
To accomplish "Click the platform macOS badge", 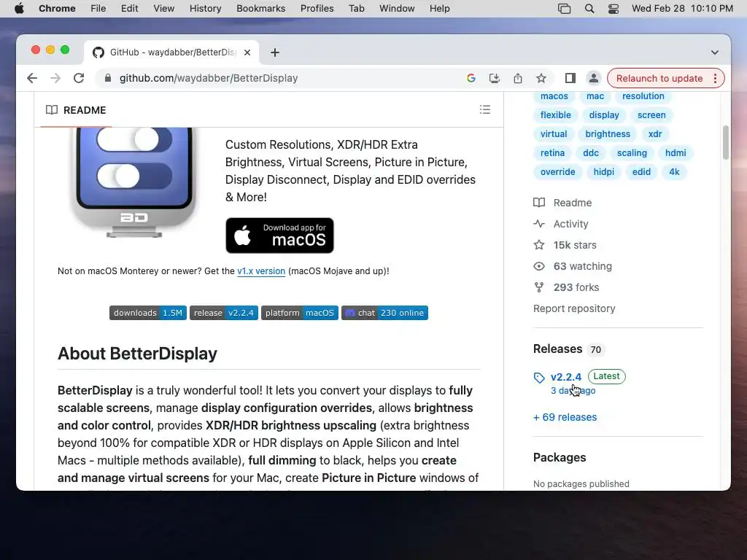I will [x=300, y=313].
